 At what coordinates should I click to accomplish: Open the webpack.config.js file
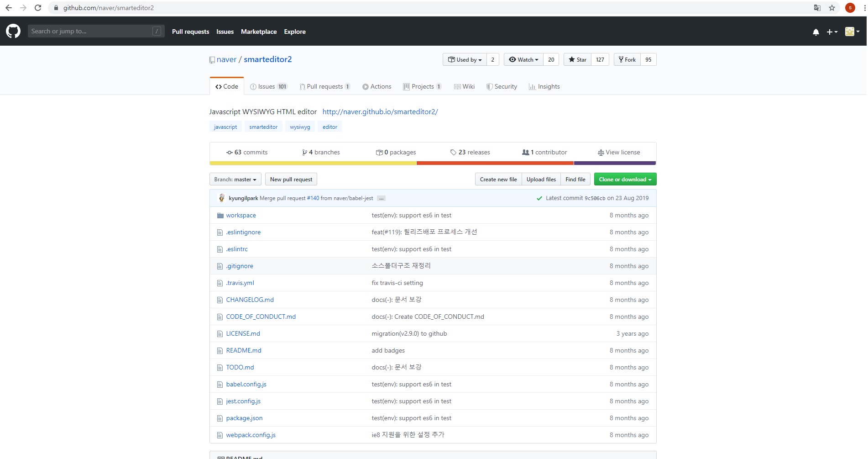pyautogui.click(x=251, y=435)
